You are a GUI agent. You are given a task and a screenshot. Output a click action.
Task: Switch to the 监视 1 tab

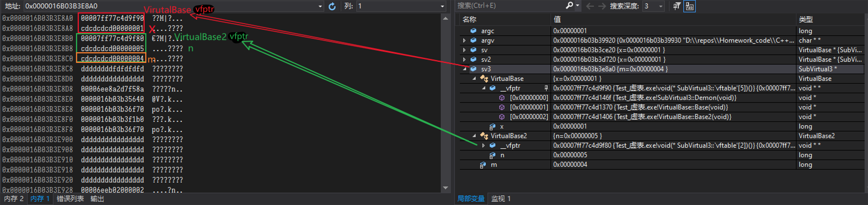click(x=501, y=199)
